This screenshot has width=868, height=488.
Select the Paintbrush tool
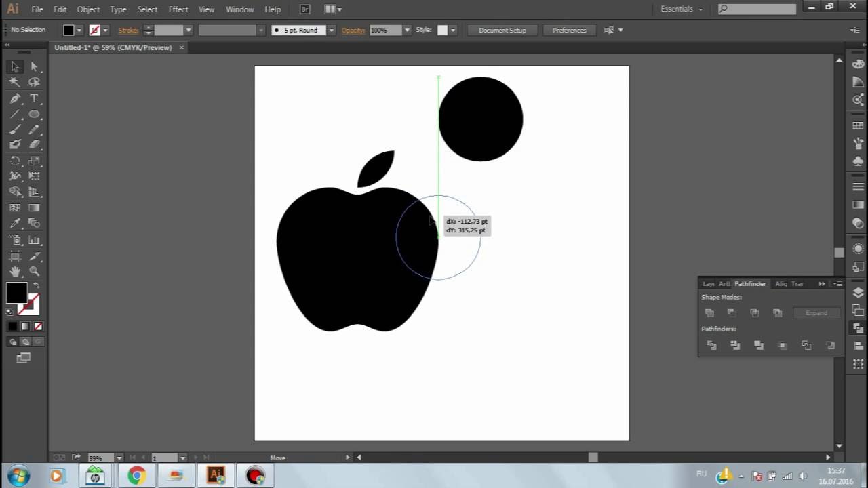point(14,129)
